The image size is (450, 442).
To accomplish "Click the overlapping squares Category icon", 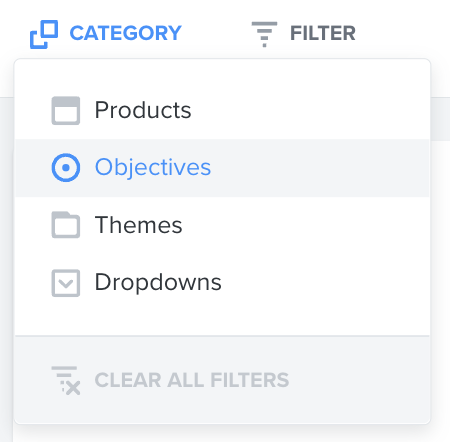I will [x=44, y=34].
